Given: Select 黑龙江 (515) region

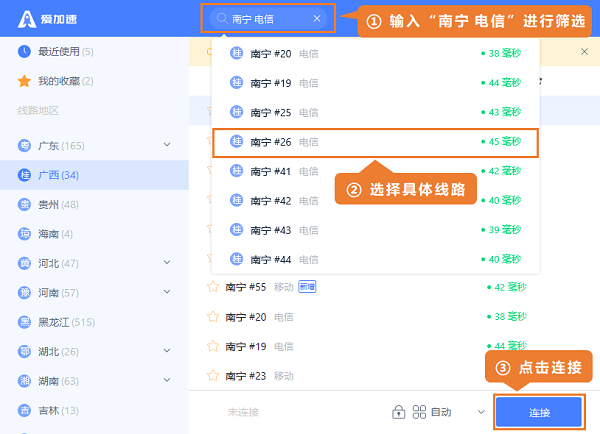Looking at the screenshot, I should pyautogui.click(x=94, y=322).
